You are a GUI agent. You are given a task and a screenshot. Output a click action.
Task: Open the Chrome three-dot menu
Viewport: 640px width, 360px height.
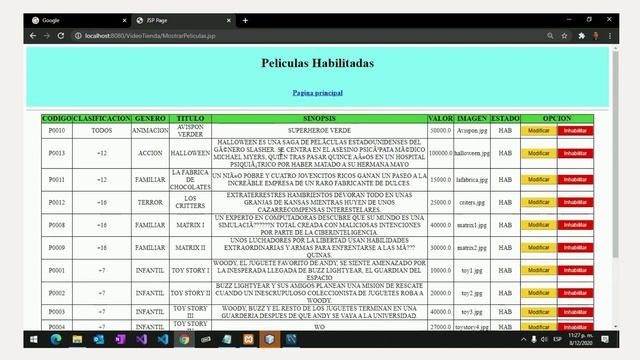(610, 36)
